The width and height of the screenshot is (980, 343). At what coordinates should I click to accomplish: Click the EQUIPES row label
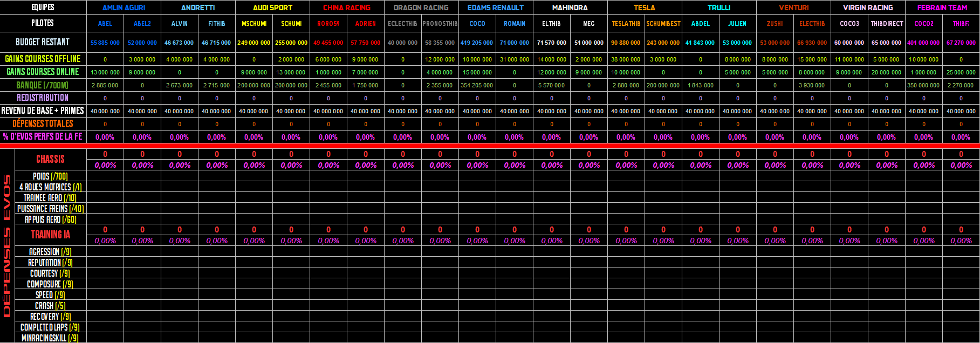coord(43,8)
